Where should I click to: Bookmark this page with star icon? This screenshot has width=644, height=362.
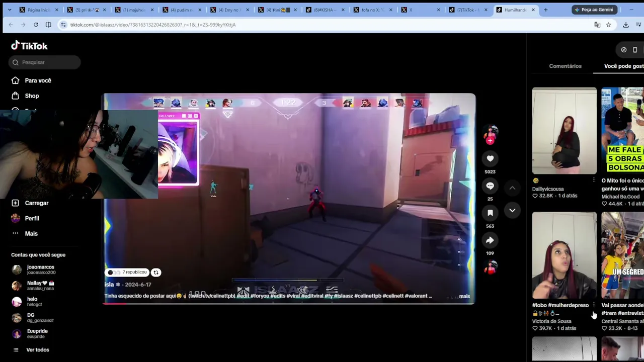click(608, 25)
